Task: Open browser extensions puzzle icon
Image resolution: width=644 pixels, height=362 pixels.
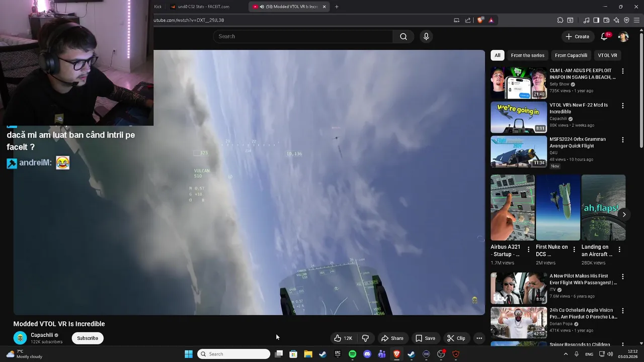Action: coord(560,20)
